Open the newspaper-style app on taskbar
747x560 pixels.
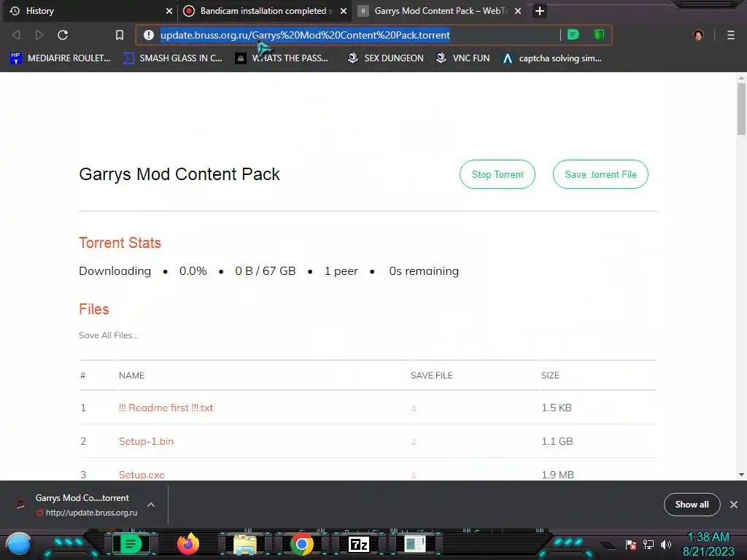click(x=415, y=544)
